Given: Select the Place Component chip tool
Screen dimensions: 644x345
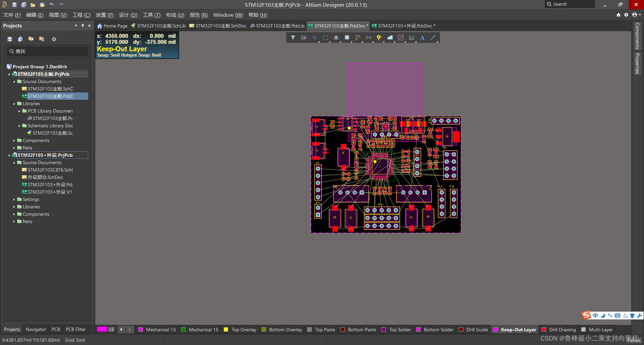Looking at the screenshot, I should (x=347, y=38).
